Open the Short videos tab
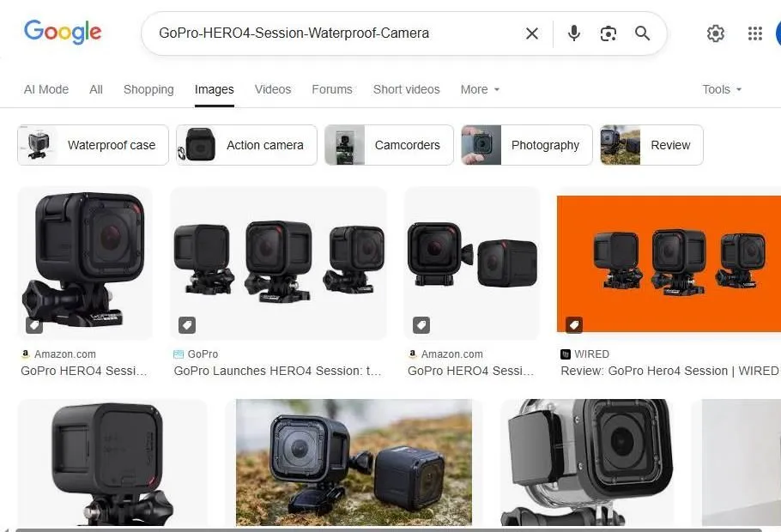781x532 pixels. pos(407,89)
